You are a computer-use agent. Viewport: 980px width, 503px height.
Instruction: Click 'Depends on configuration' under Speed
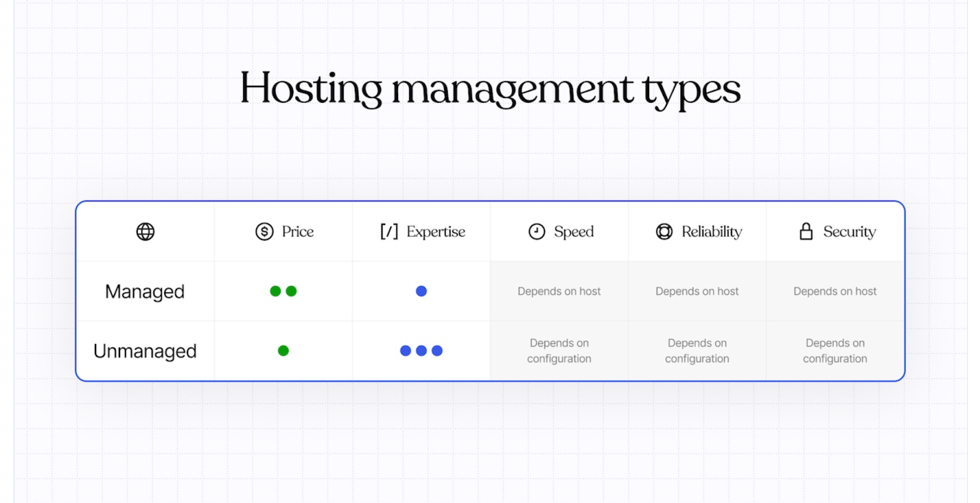tap(559, 351)
